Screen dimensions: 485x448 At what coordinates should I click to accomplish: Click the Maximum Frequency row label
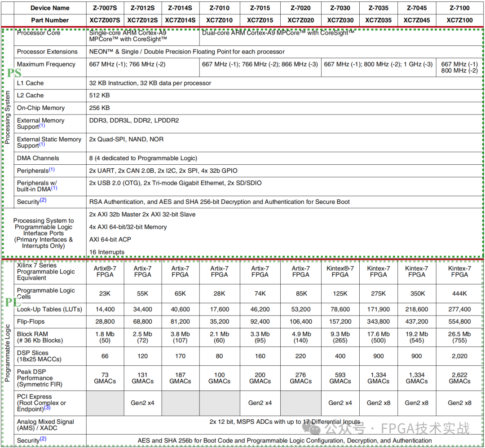coord(46,64)
